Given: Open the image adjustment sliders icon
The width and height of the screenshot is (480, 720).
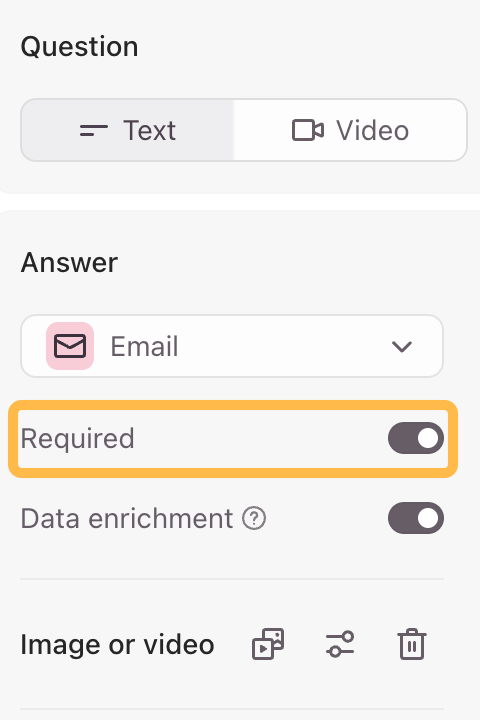Looking at the screenshot, I should (340, 644).
